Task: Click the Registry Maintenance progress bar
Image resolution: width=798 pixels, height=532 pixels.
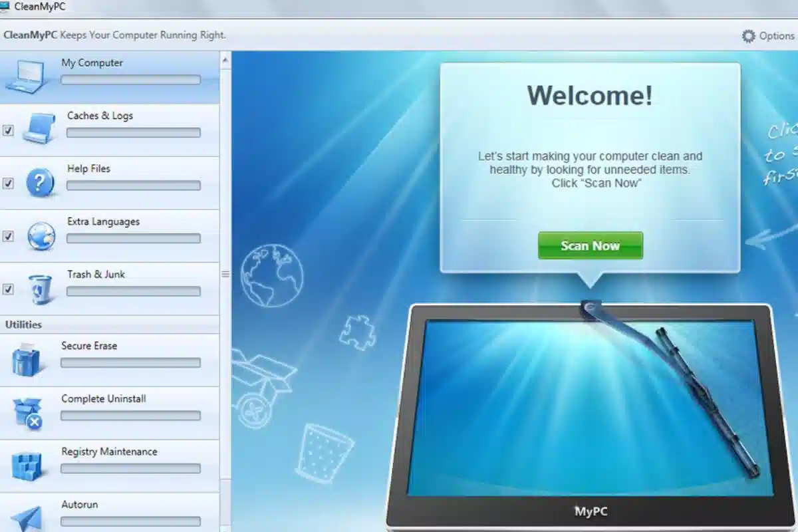Action: [130, 468]
